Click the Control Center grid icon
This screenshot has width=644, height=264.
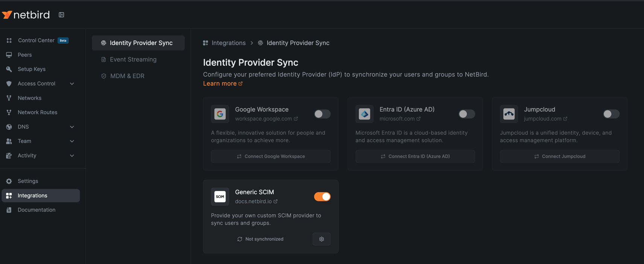9,40
